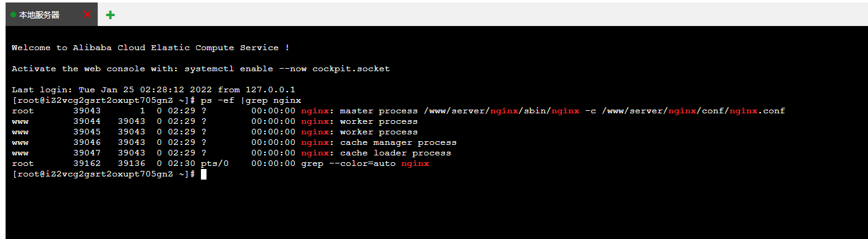The image size is (868, 239).
Task: Click PID 39044 in the worker process row
Action: 87,121
